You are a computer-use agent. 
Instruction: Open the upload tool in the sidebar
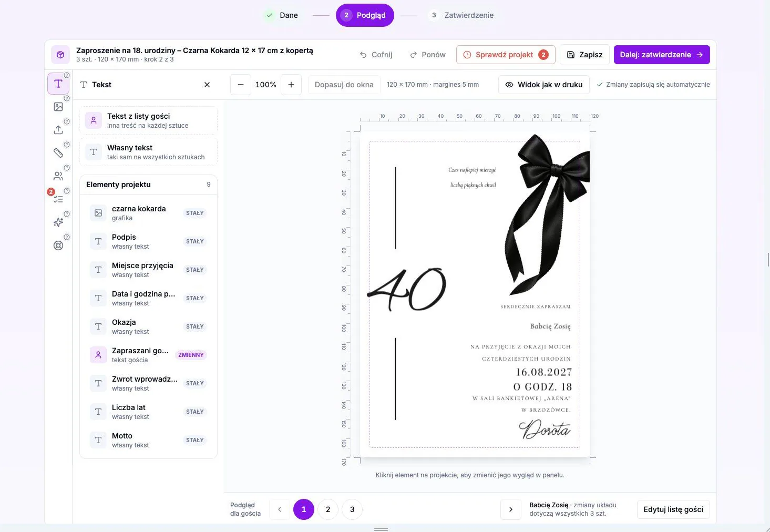click(58, 130)
